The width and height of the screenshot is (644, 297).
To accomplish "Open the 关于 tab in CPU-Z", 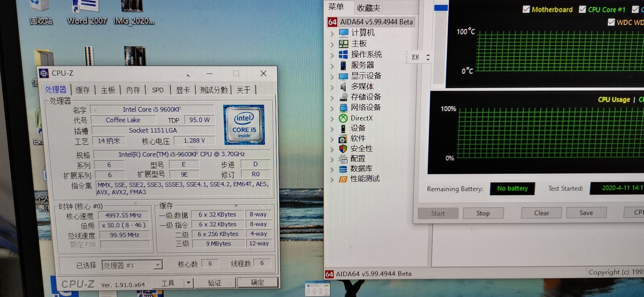I will coord(244,90).
